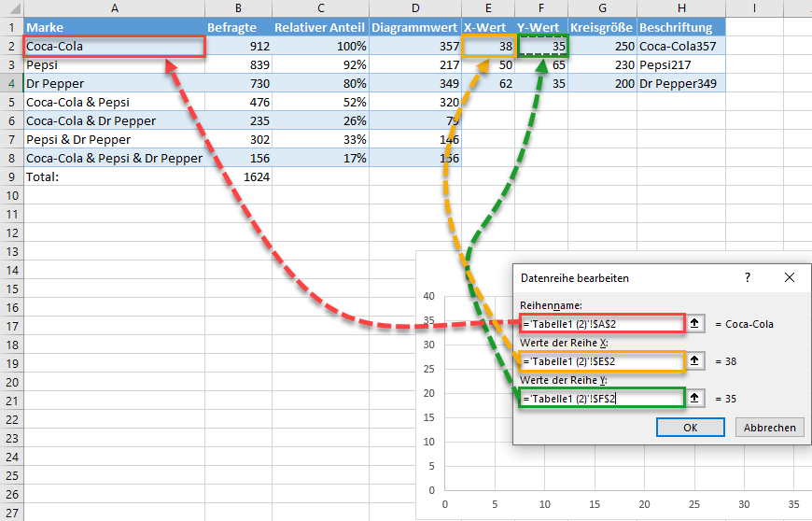This screenshot has height=521, width=812.
Task: Click the Relativer Anteil header cell
Action: pos(320,27)
